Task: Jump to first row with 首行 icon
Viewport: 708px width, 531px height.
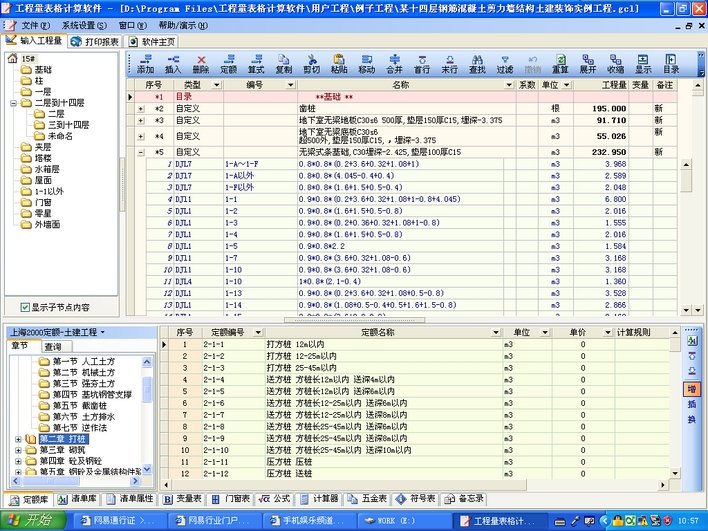Action: 422,64
